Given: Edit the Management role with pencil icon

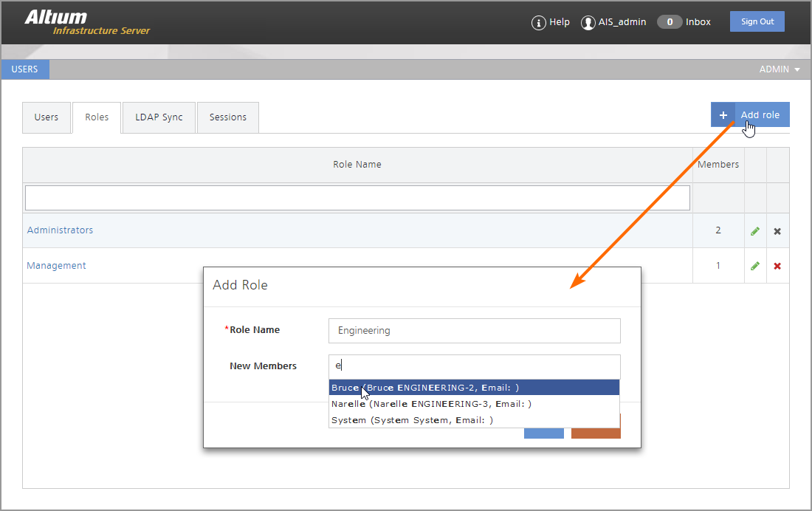Looking at the screenshot, I should pyautogui.click(x=755, y=266).
